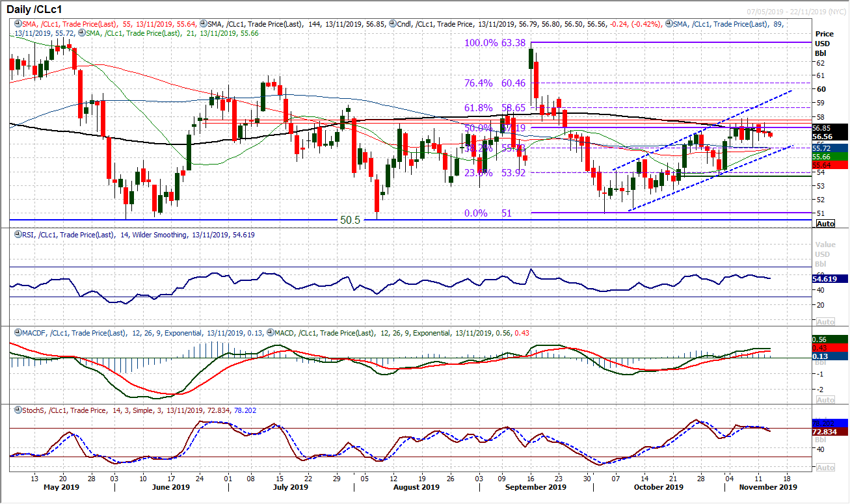The image size is (850, 504).
Task: Click the RSI value tag 54.619
Action: pyautogui.click(x=830, y=279)
